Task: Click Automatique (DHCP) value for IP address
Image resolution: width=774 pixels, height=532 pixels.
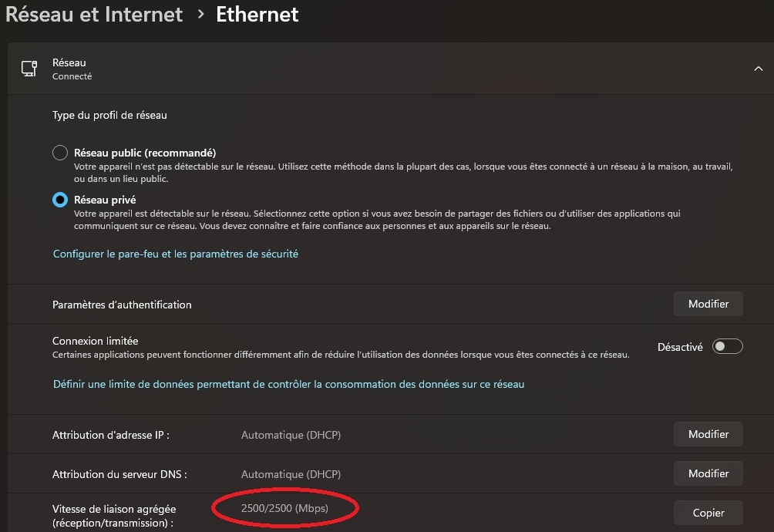Action: 291,435
